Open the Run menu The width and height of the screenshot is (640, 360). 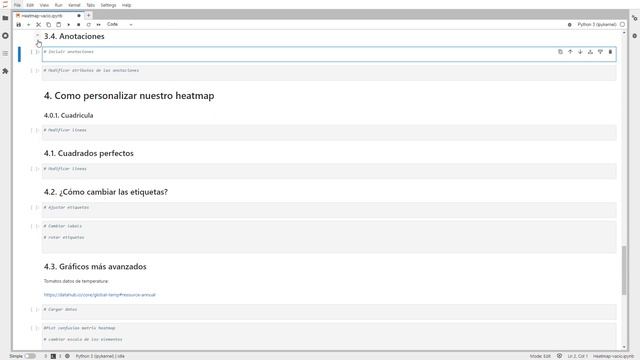(x=58, y=5)
